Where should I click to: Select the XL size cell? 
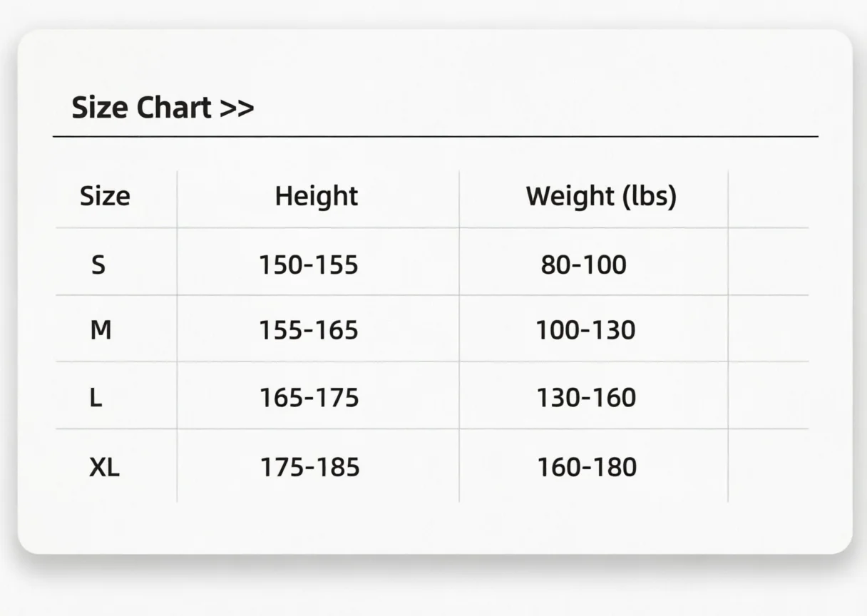click(x=105, y=468)
